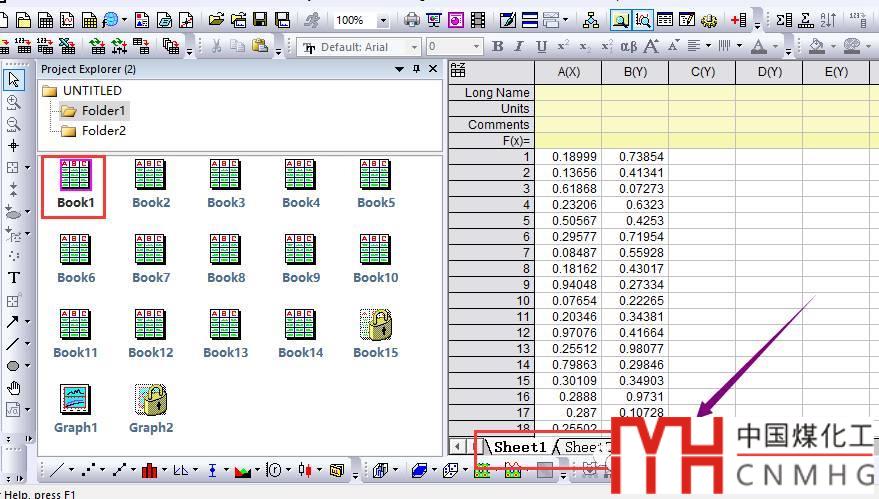Open statistics on columns
This screenshot has height=499, width=879.
coord(784,21)
